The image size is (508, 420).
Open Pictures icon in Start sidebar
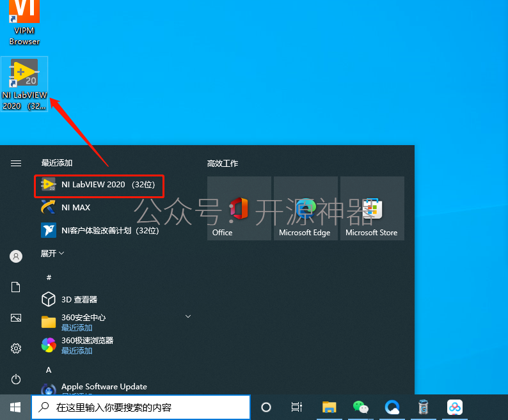coord(16,318)
